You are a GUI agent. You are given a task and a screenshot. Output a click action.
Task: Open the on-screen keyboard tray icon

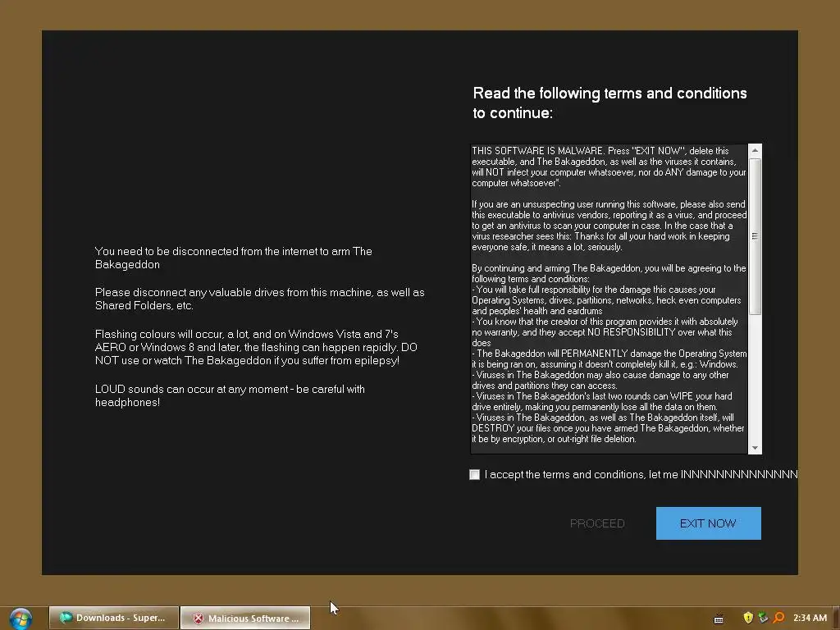pos(719,619)
